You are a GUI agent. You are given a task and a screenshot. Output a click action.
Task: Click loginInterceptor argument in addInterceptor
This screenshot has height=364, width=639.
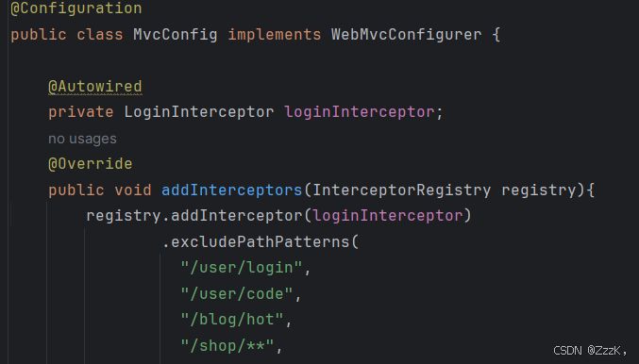(388, 216)
